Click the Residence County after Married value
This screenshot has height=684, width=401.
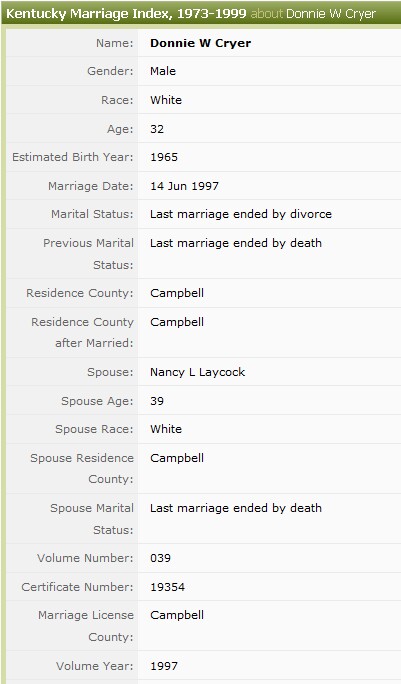(177, 322)
